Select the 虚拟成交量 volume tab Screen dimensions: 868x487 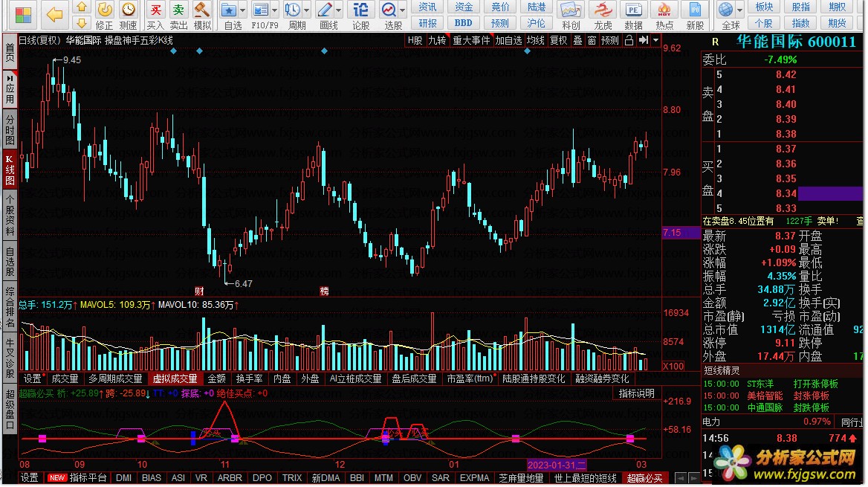pos(175,379)
